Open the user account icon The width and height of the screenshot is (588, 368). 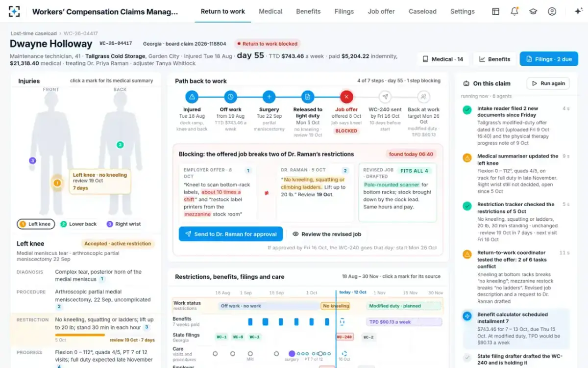pos(552,11)
